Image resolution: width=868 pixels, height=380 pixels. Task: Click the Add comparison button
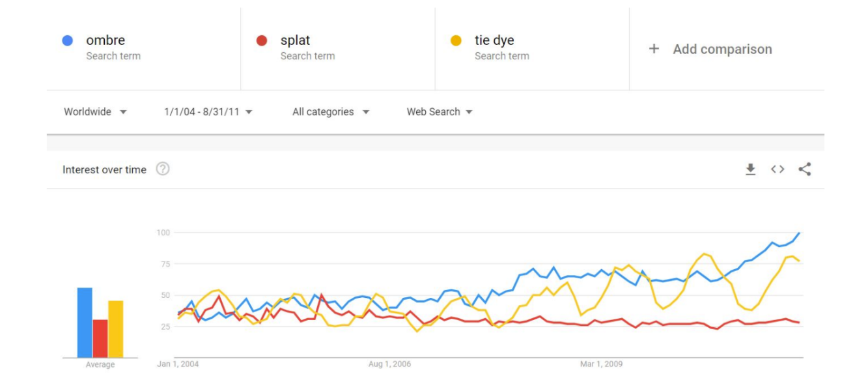710,49
